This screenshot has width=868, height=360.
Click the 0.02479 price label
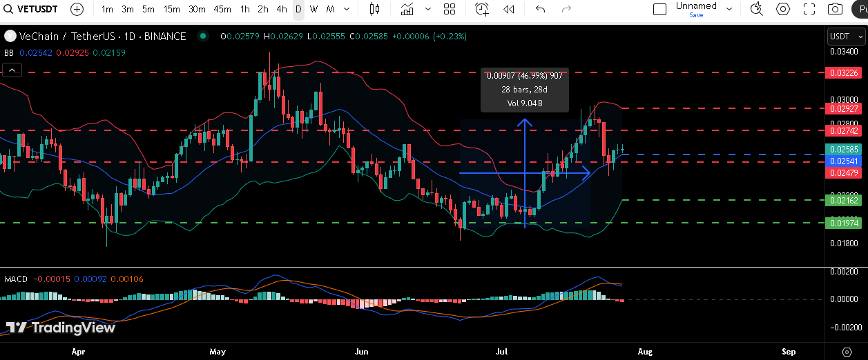(x=843, y=172)
